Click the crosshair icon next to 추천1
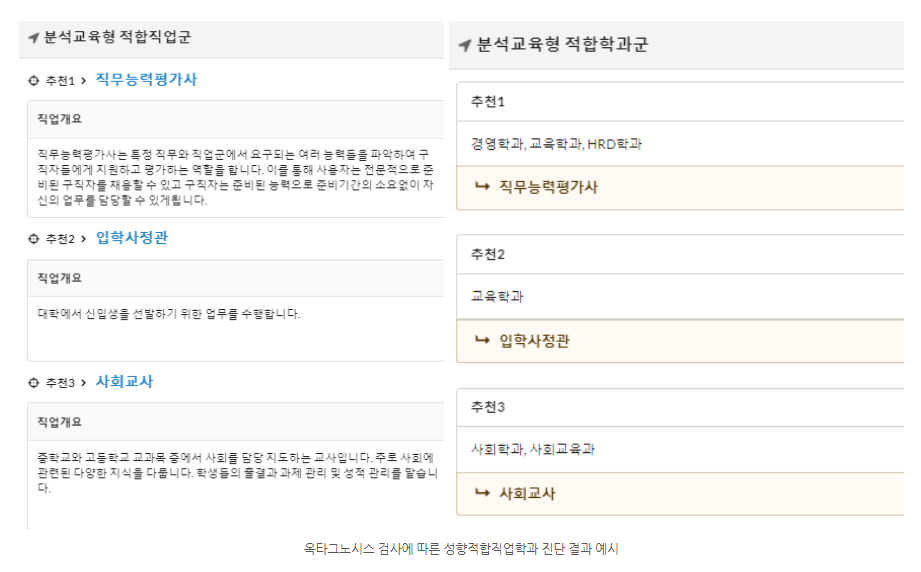This screenshot has height=572, width=921. 33,81
